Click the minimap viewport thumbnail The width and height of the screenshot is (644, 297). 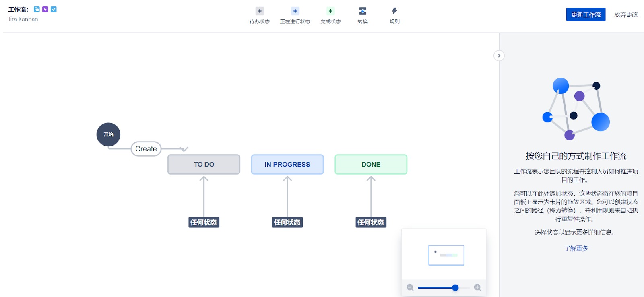coord(446,255)
